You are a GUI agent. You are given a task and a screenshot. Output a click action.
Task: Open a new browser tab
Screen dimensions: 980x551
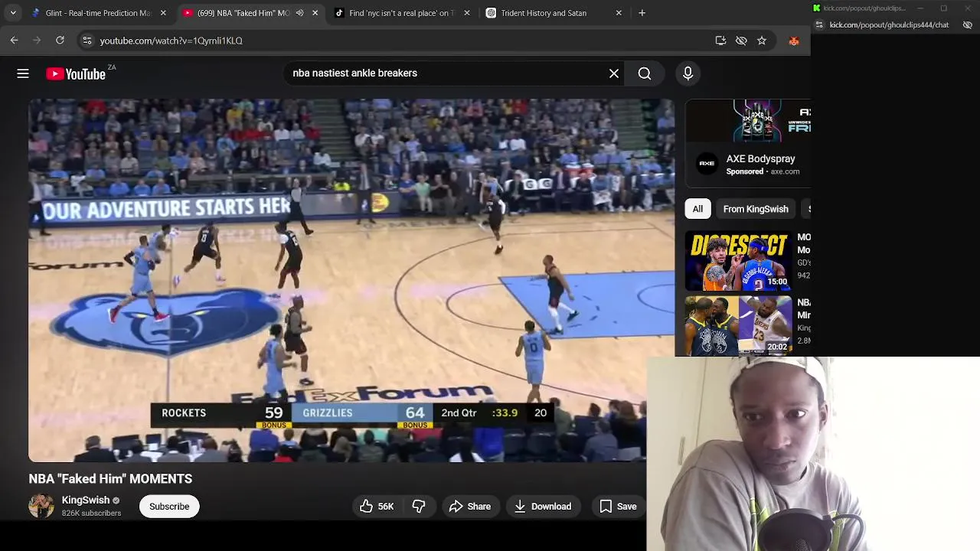642,13
